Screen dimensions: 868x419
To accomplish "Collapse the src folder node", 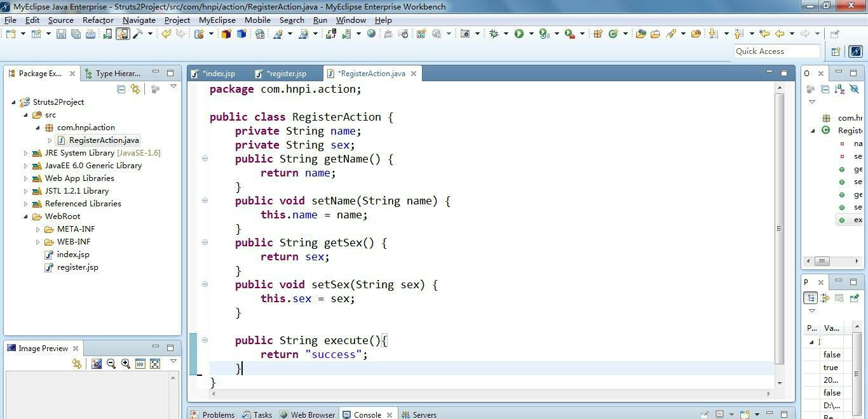I will [x=25, y=115].
